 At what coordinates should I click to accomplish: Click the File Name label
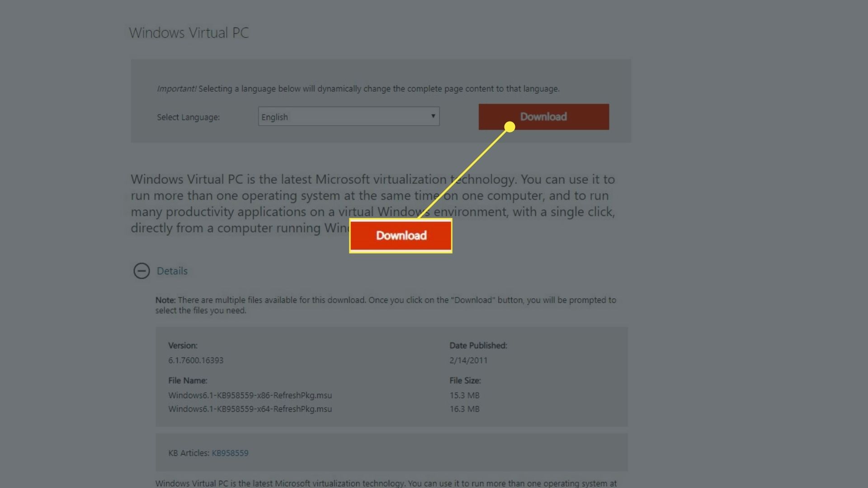tap(188, 381)
